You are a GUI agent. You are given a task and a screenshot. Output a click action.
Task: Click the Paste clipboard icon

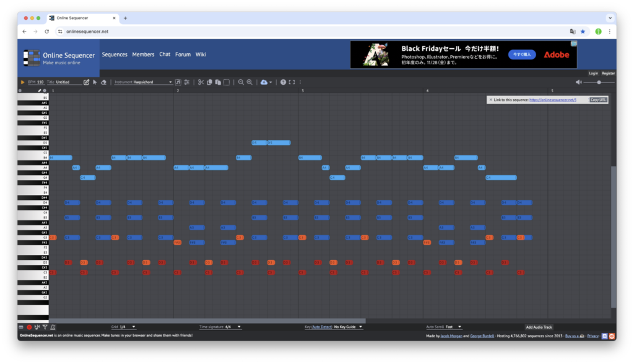218,82
